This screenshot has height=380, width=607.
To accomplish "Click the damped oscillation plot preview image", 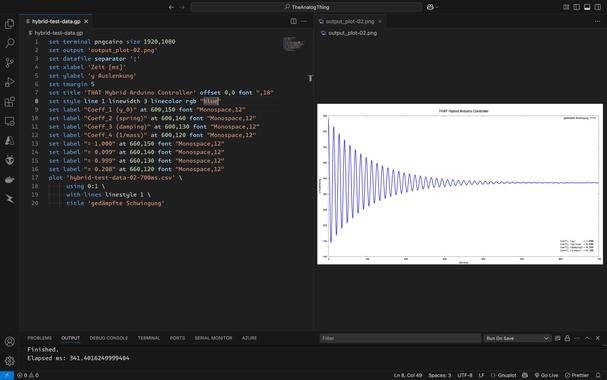I will pyautogui.click(x=460, y=184).
